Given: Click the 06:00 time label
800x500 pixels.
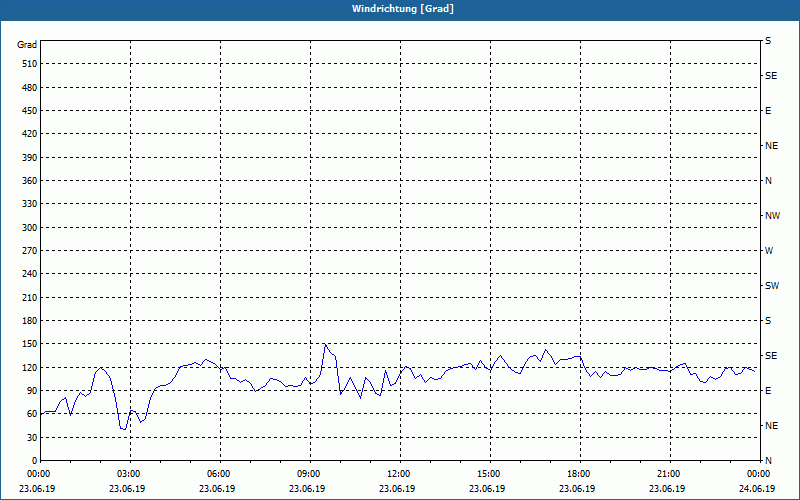Looking at the screenshot, I should coord(220,474).
